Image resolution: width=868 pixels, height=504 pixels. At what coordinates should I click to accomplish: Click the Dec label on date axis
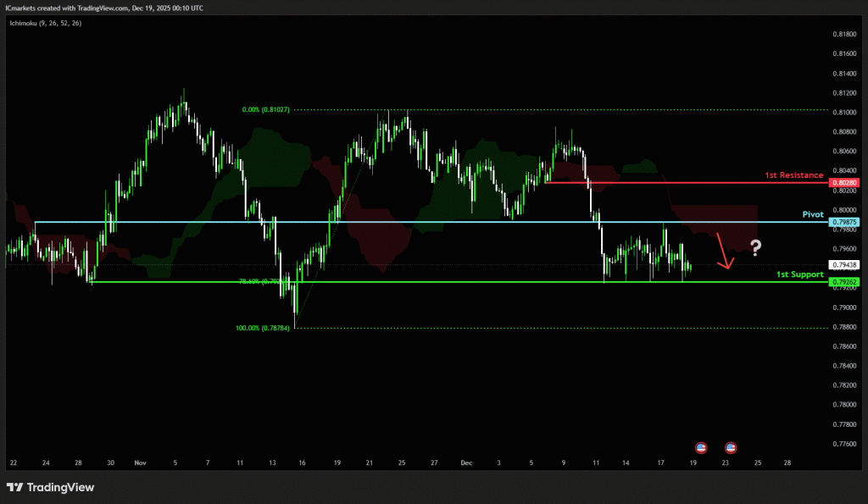pos(466,463)
